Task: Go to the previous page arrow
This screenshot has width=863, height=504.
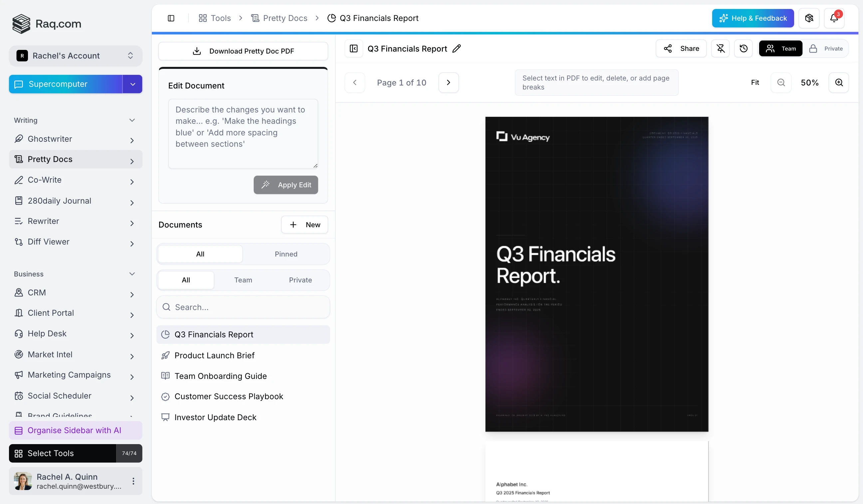Action: point(355,83)
